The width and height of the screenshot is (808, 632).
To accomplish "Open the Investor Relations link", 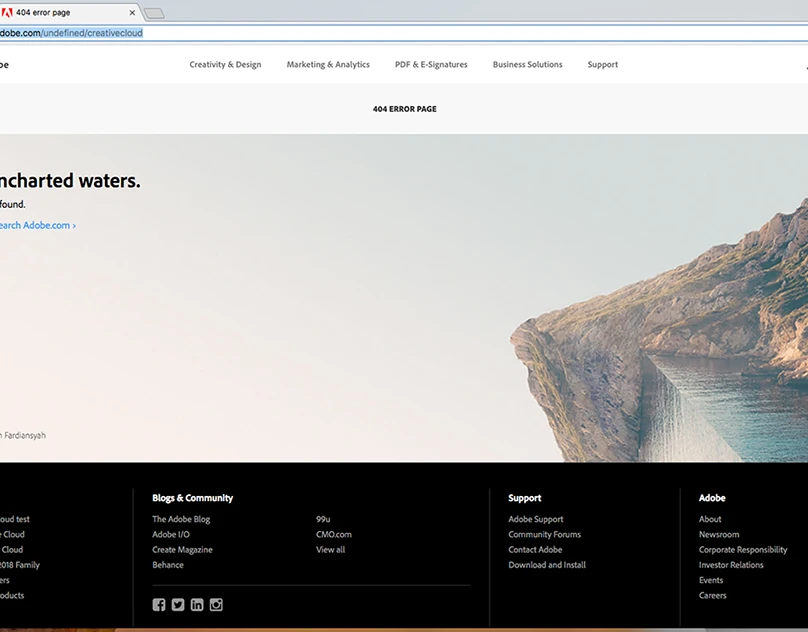I will click(x=731, y=565).
